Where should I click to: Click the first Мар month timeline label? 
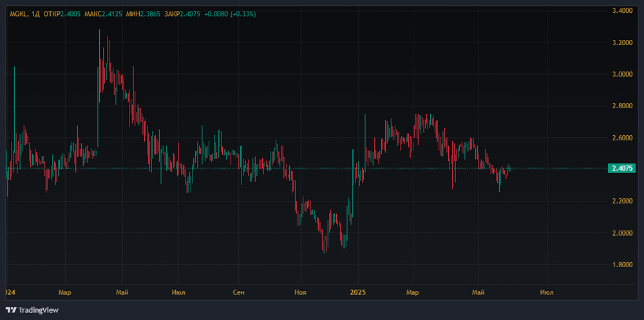pos(65,292)
